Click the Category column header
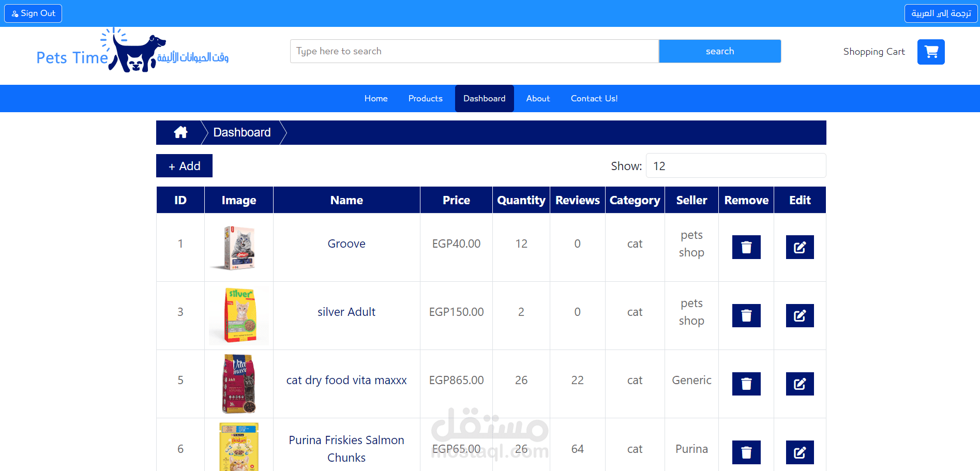980x471 pixels. pos(635,200)
